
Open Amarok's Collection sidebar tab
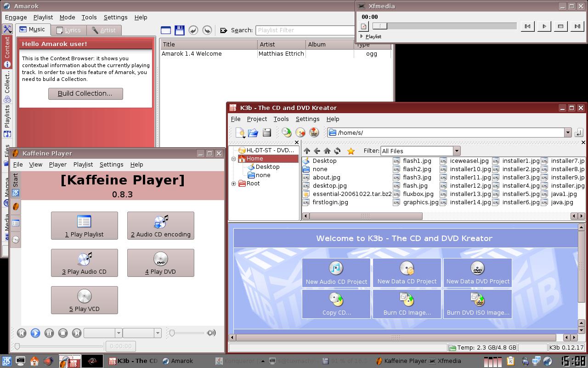pyautogui.click(x=7, y=86)
